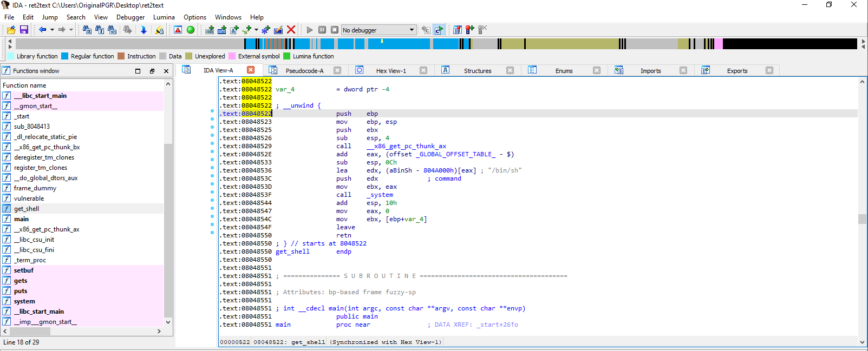Start the process with the play icon
This screenshot has width=868, height=351.
(x=310, y=30)
